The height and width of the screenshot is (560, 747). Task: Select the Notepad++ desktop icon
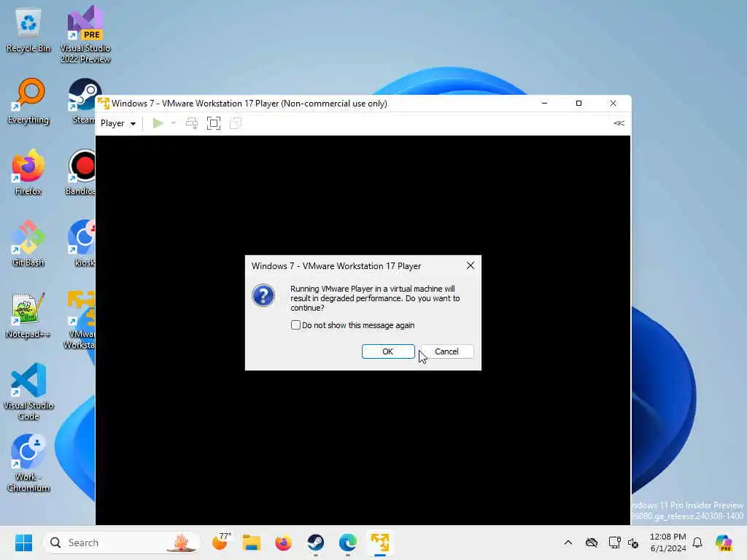tap(28, 315)
